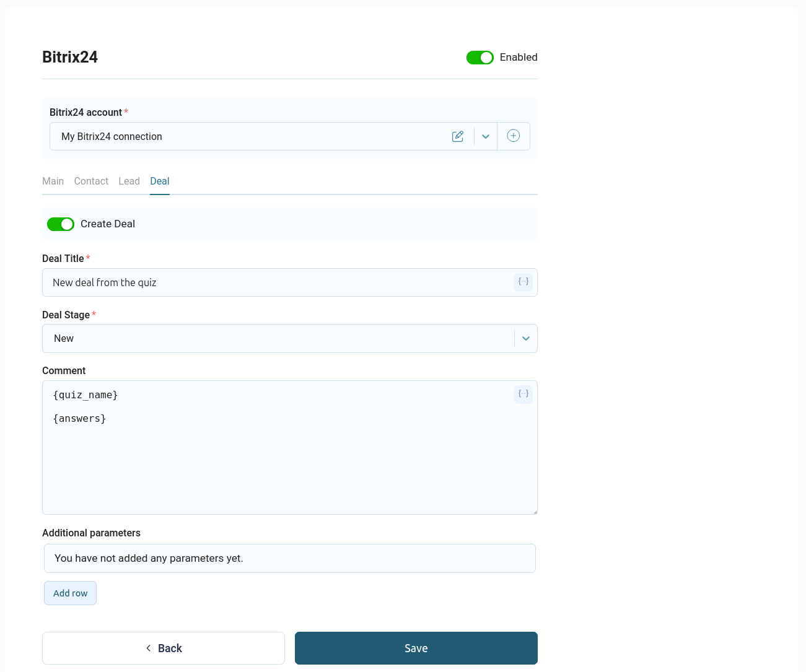
Task: Switch to the Contact tab
Action: (91, 181)
